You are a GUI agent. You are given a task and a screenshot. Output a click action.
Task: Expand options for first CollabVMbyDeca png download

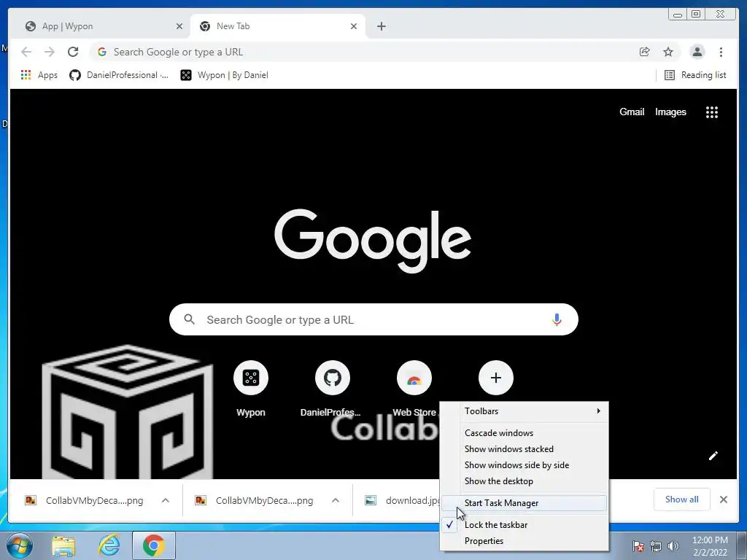tap(166, 500)
